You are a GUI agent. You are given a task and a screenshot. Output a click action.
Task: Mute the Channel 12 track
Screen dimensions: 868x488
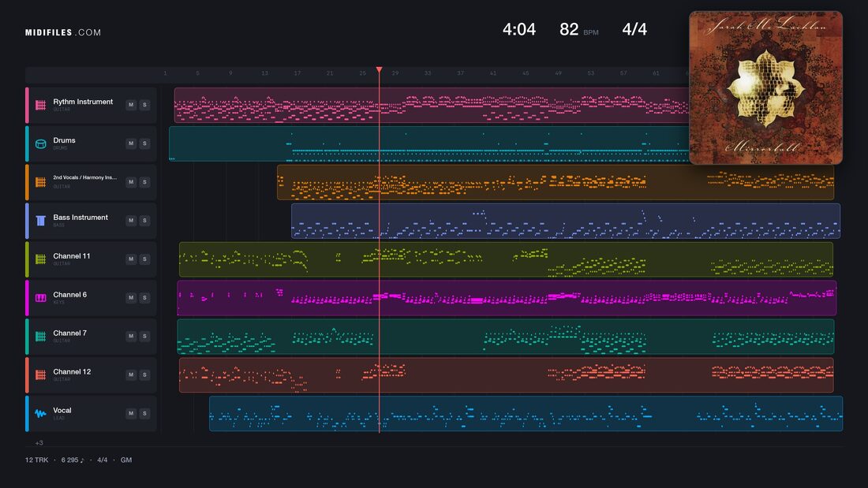(x=131, y=374)
